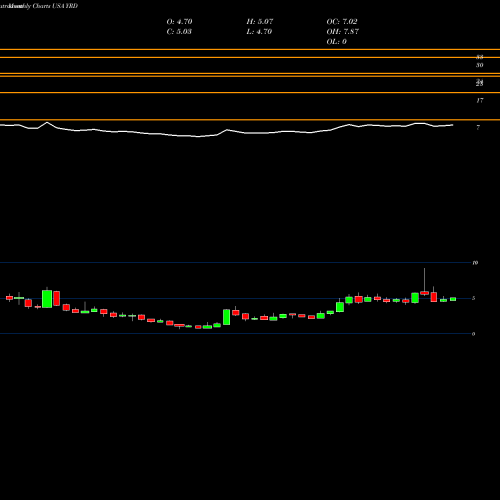This screenshot has width=500, height=500.
Task: Click the high value H: 5.07
Action: coord(260,22)
